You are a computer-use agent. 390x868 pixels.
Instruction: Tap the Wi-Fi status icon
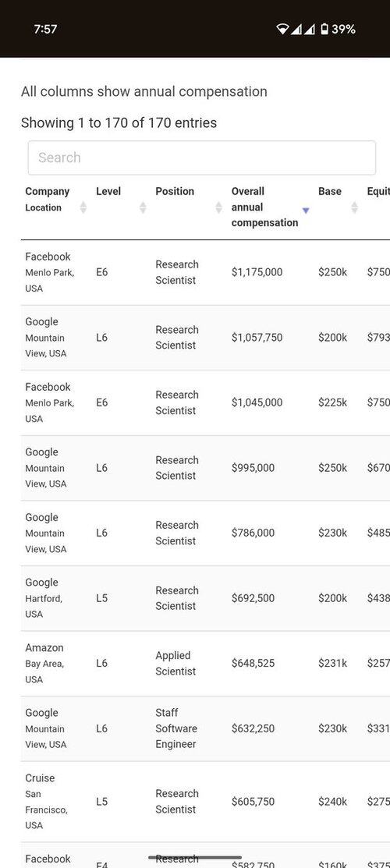[282, 29]
